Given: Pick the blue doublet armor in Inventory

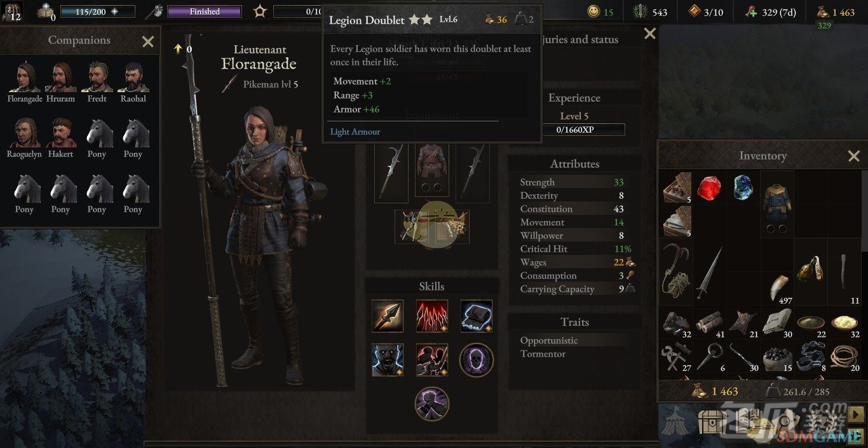Looking at the screenshot, I should coord(776,203).
